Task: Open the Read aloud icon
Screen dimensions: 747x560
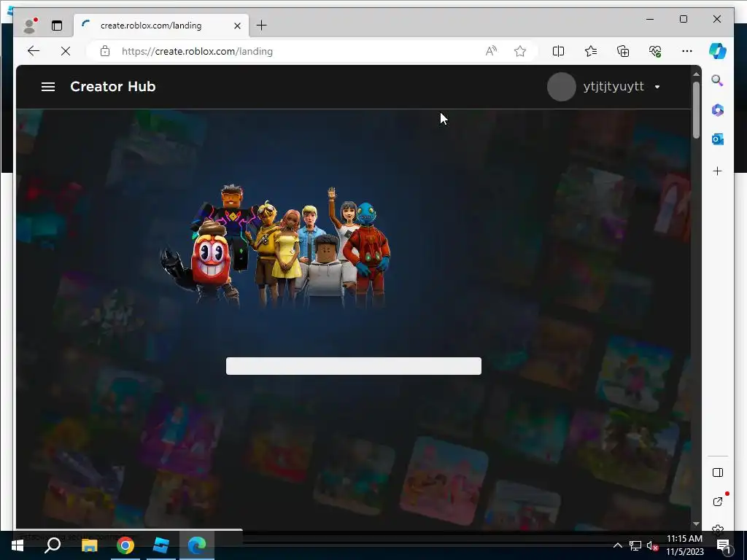Action: click(491, 51)
